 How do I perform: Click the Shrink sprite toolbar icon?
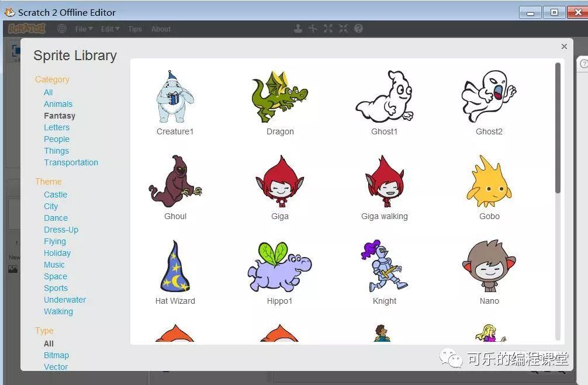[343, 29]
